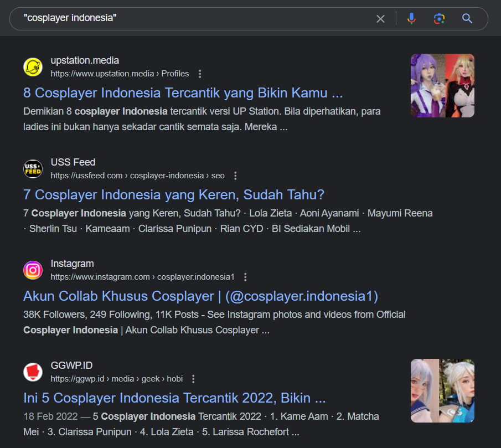The image size is (501, 448).
Task: Click the https://www.upstation.media › Profiles URL
Action: 120,74
